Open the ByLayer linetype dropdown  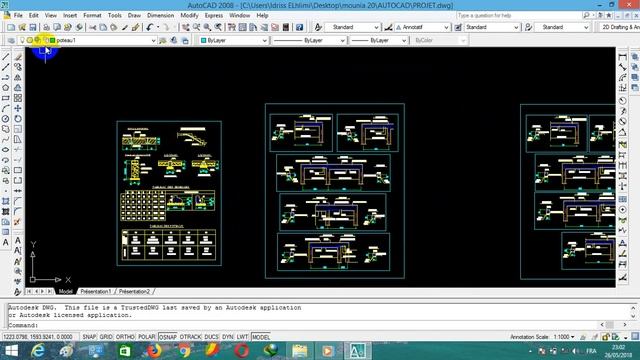[309, 40]
